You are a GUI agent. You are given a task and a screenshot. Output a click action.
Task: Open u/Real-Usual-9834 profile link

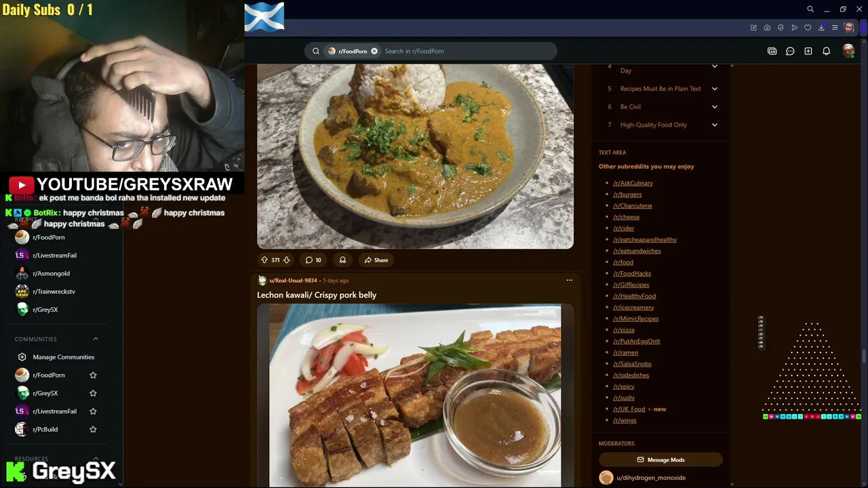[293, 280]
